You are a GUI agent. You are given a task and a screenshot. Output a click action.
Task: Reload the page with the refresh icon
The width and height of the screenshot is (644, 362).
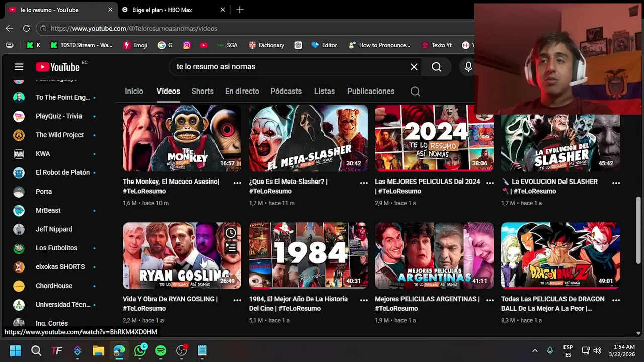(26, 28)
